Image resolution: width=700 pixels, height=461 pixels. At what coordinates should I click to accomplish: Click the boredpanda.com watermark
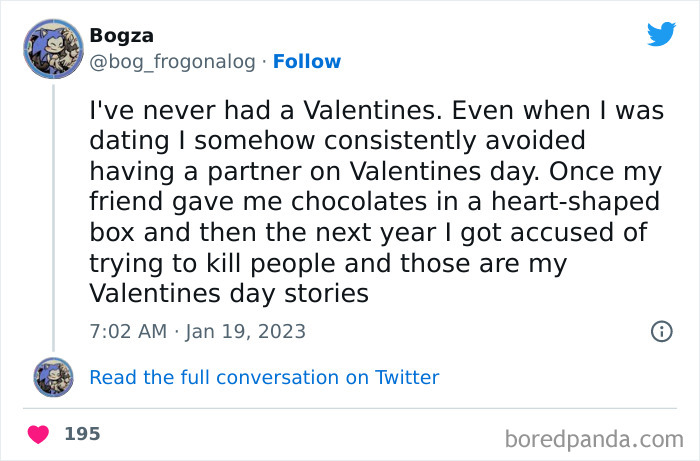(593, 437)
